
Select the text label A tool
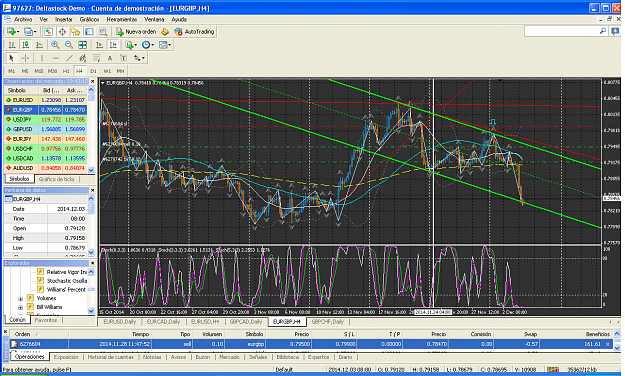coord(110,58)
